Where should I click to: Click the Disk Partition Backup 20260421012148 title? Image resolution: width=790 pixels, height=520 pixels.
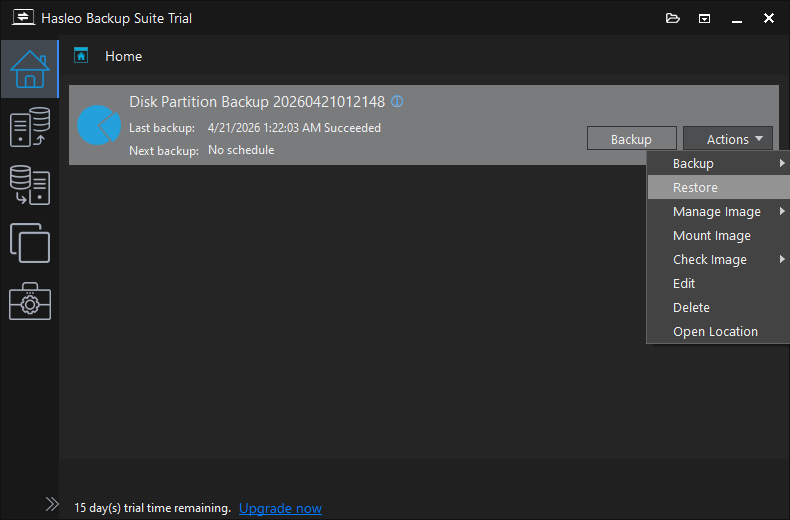(x=257, y=102)
